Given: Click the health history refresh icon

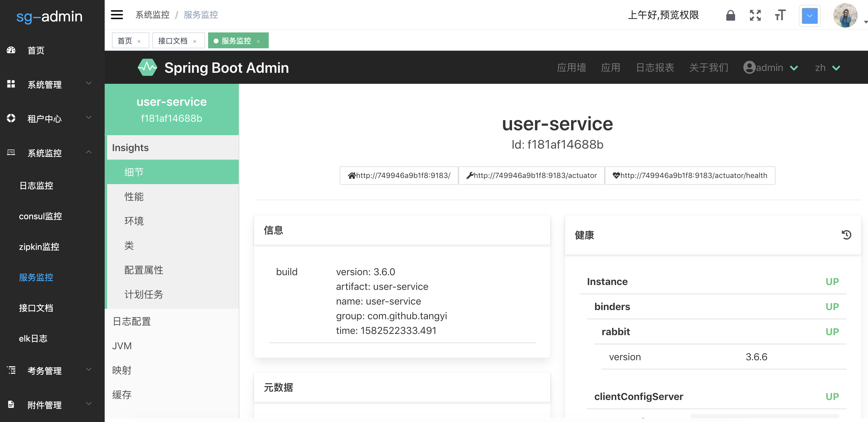Looking at the screenshot, I should [x=846, y=235].
